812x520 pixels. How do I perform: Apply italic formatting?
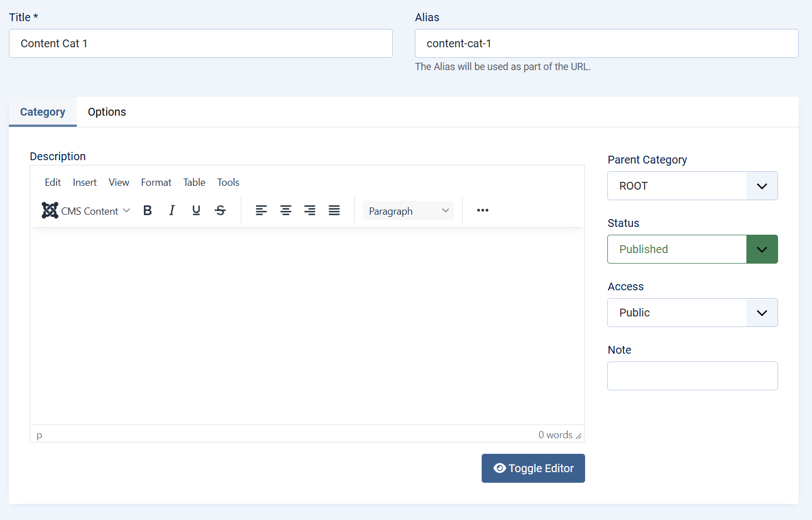(x=172, y=210)
